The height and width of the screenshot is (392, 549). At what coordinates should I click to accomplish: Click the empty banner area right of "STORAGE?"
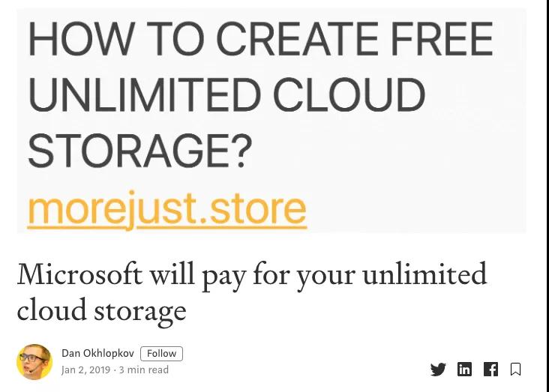point(390,151)
